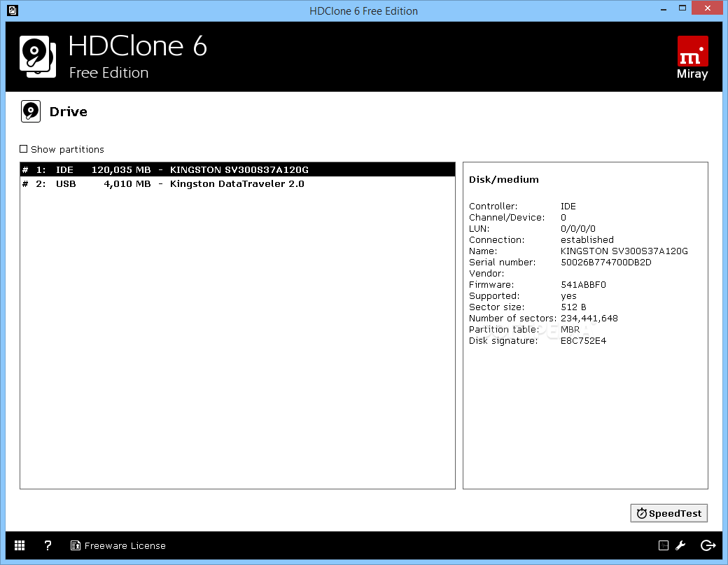Open the main menu grid icon
The width and height of the screenshot is (728, 565).
click(20, 545)
